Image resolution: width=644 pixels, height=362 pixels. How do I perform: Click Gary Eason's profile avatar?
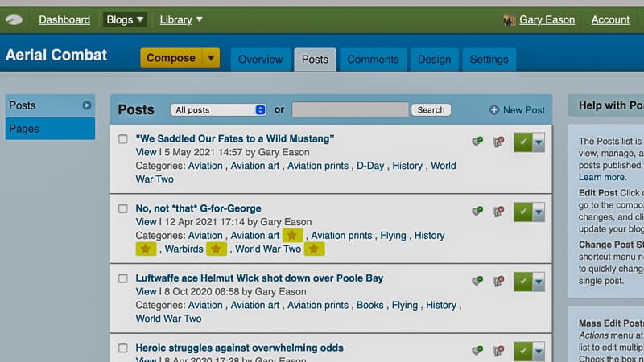tap(509, 20)
